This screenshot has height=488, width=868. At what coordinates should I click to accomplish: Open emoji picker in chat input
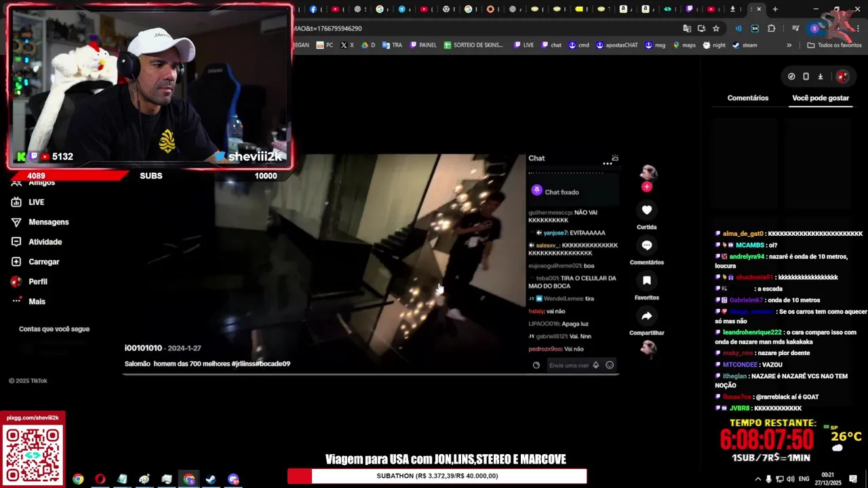pyautogui.click(x=610, y=365)
